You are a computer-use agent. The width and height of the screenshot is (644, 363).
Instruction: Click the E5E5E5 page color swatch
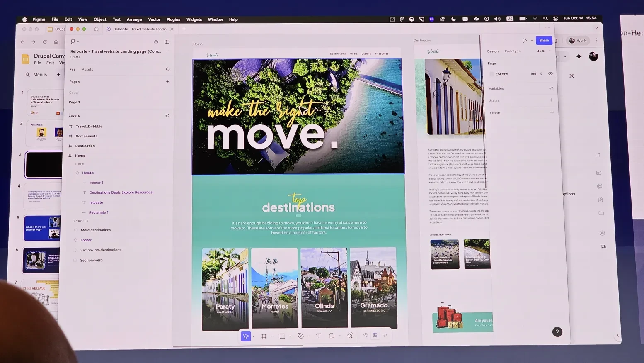491,74
